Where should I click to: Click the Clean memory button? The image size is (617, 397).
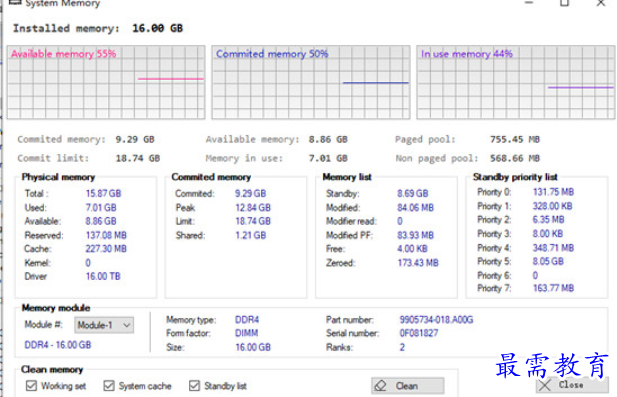pyautogui.click(x=408, y=386)
